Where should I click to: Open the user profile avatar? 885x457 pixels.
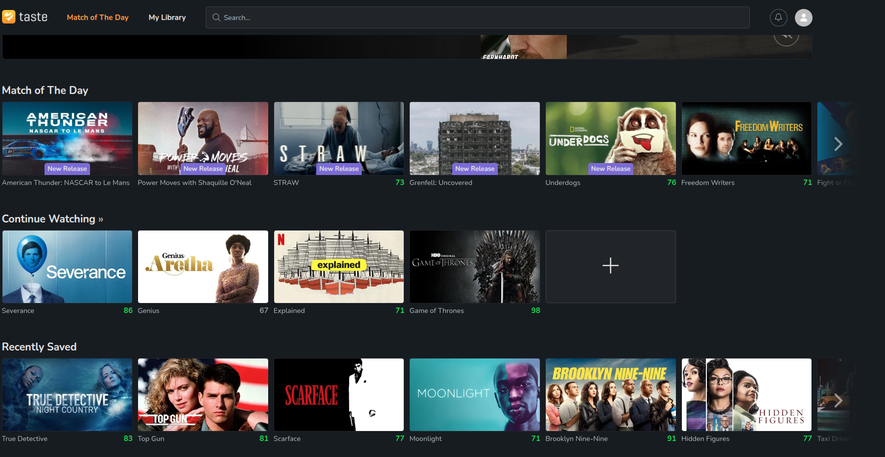(803, 18)
